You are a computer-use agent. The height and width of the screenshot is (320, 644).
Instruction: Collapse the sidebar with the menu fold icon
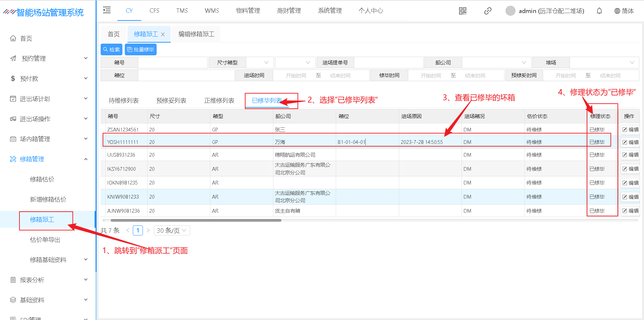click(x=107, y=10)
